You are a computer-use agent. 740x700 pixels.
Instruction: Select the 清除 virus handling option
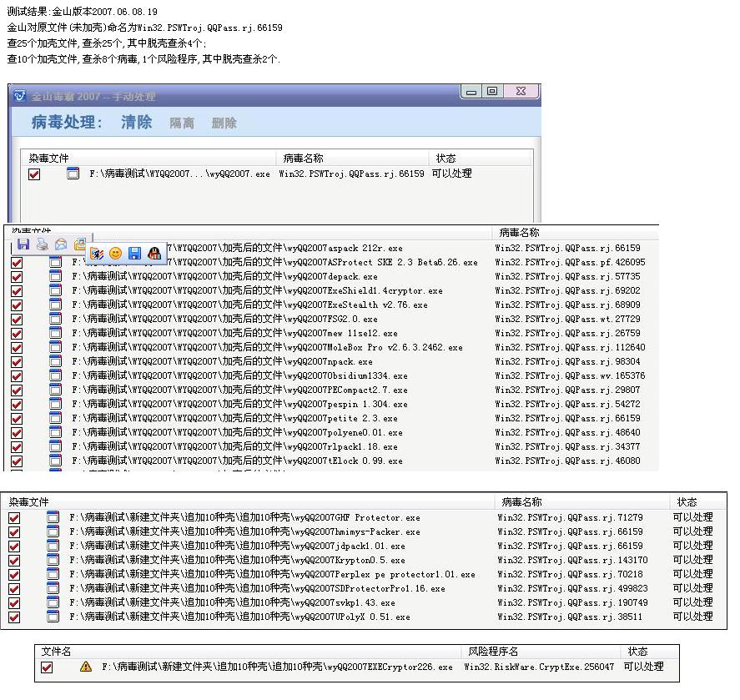(x=136, y=123)
